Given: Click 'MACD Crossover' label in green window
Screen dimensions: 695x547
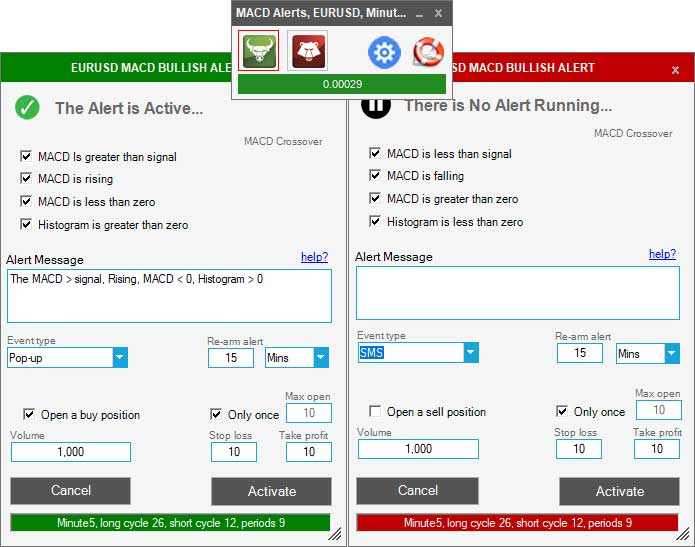Looking at the screenshot, I should click(283, 141).
